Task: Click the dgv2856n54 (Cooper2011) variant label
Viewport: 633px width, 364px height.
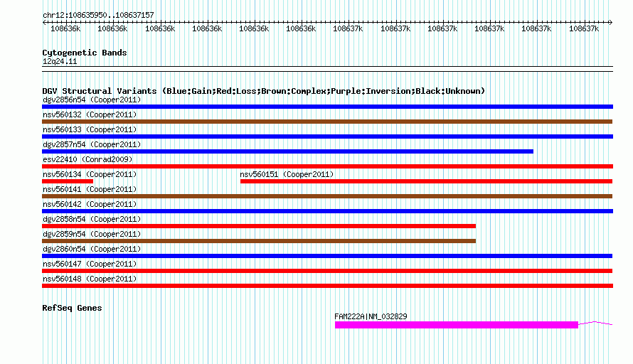Action: (92, 100)
